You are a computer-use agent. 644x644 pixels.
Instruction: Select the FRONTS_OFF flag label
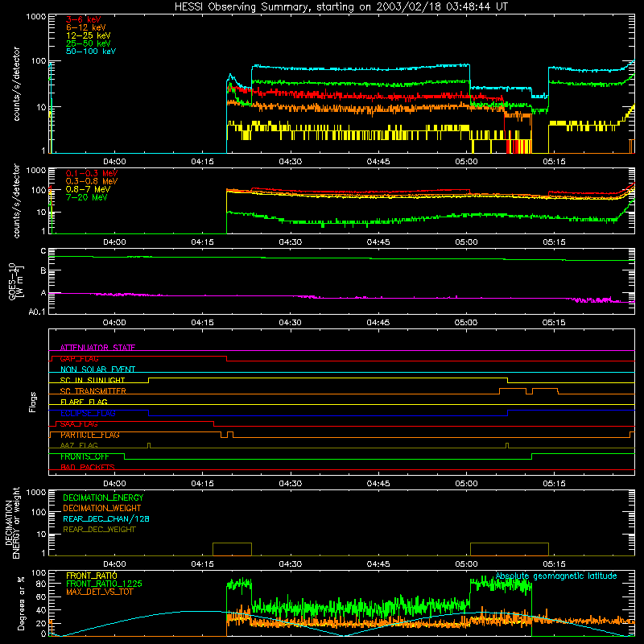click(85, 456)
